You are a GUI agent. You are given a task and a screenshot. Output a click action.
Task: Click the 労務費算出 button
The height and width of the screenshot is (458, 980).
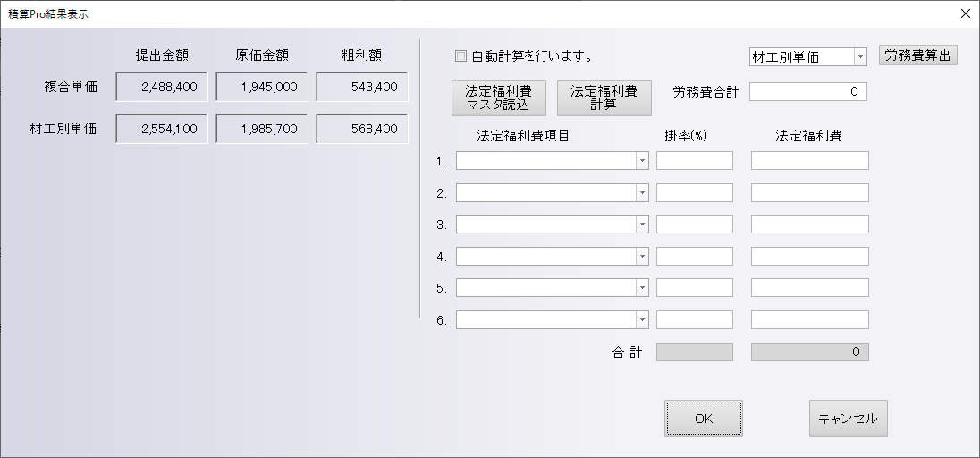point(918,55)
